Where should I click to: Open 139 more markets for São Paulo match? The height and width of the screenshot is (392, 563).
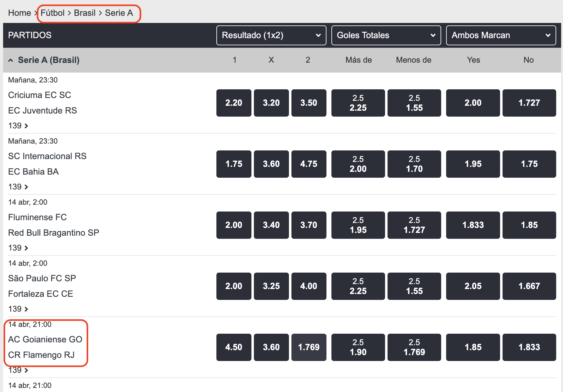coord(18,309)
